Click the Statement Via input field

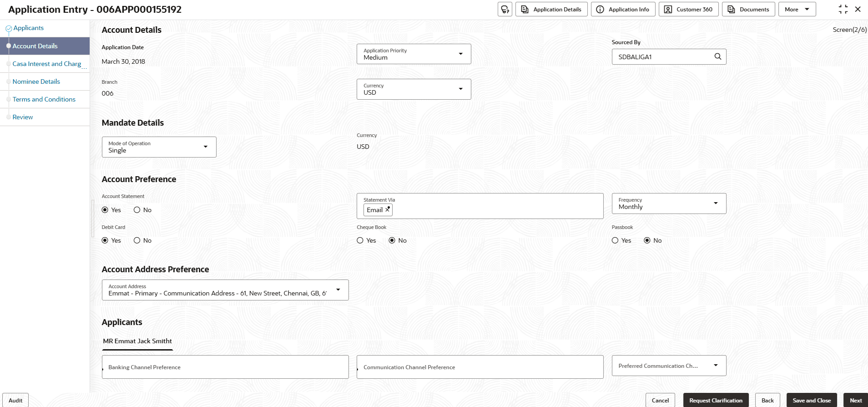480,206
